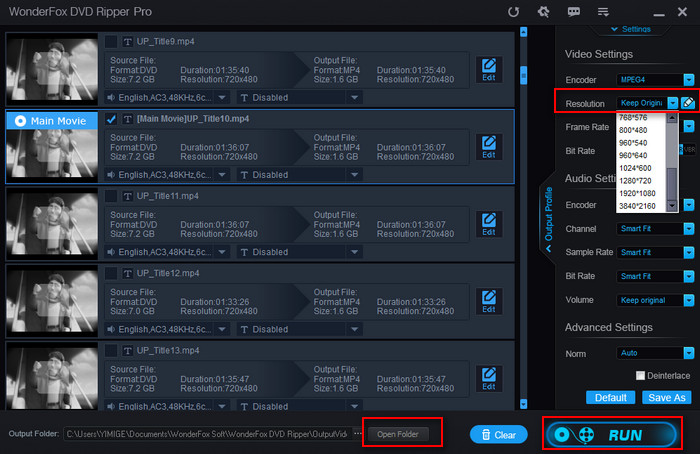Viewport: 700px width, 454px height.
Task: Rename UP_Title11.mp4 using T icon
Action: tap(128, 196)
